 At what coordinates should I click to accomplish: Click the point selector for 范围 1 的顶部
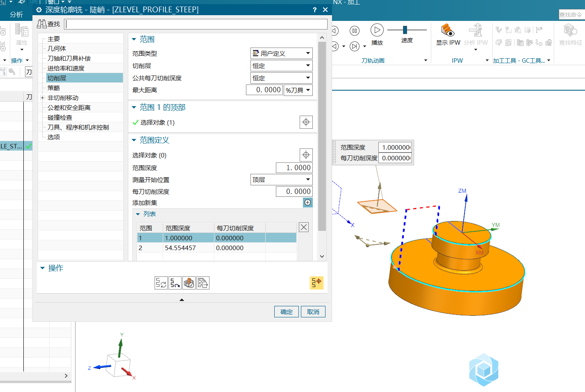[x=306, y=122]
